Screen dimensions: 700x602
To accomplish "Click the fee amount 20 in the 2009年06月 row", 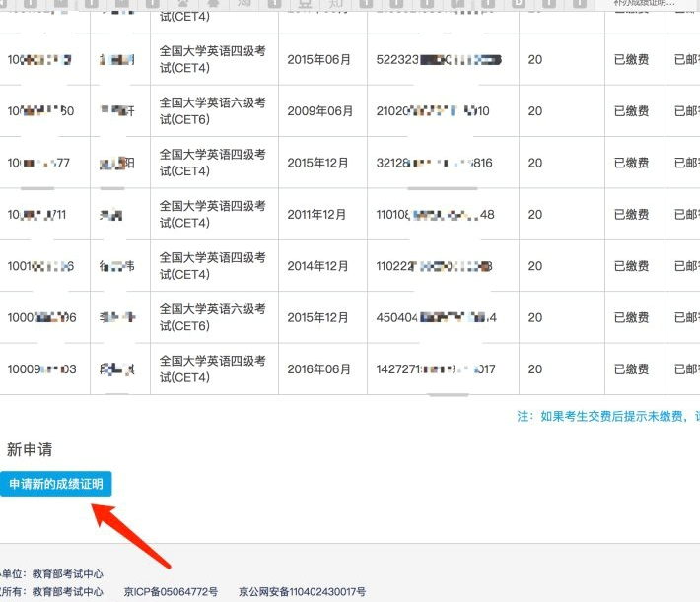I will [535, 111].
